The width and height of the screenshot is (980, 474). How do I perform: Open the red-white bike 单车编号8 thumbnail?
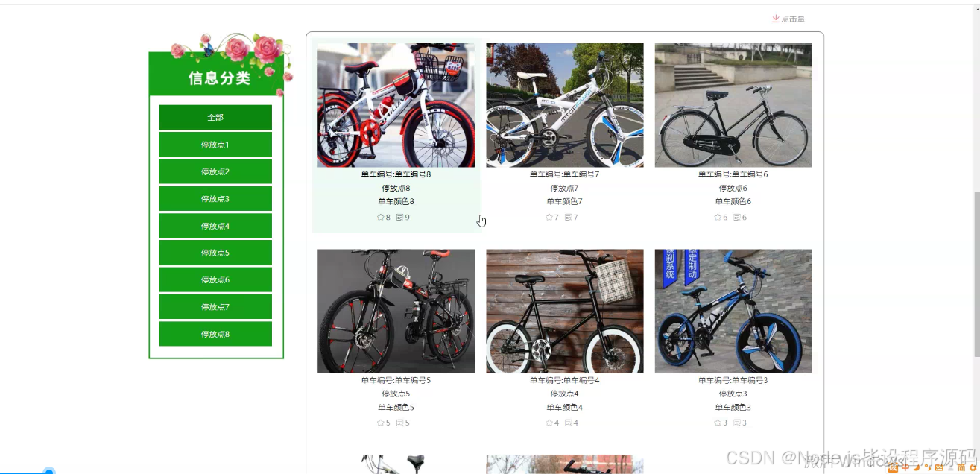(x=396, y=105)
